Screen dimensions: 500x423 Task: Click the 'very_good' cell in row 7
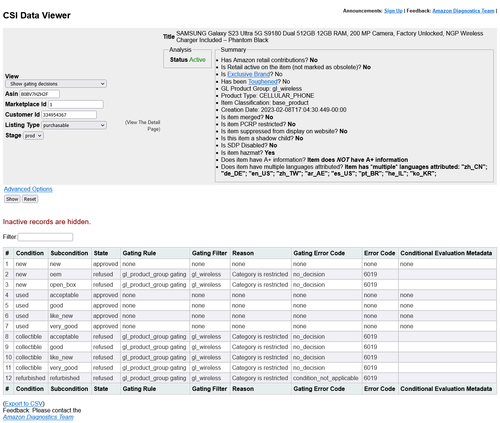click(x=70, y=326)
